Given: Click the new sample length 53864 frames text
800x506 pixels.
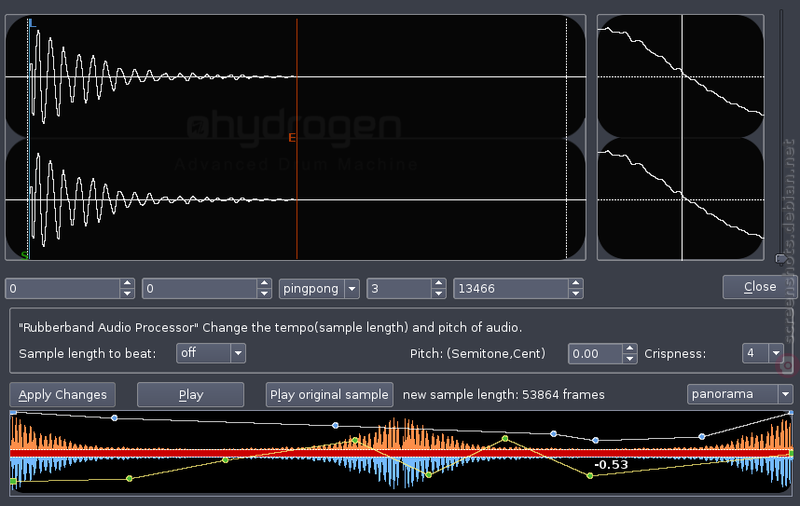Looking at the screenshot, I should click(x=504, y=395).
